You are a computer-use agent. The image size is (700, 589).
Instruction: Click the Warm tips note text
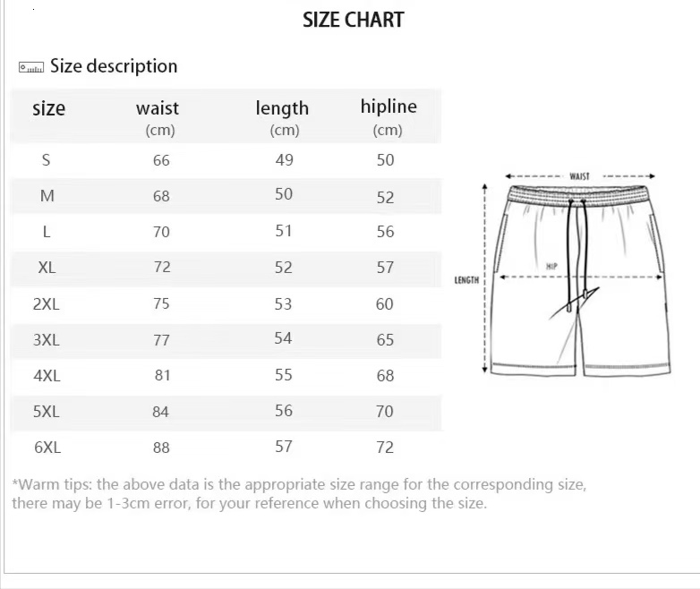tap(299, 493)
